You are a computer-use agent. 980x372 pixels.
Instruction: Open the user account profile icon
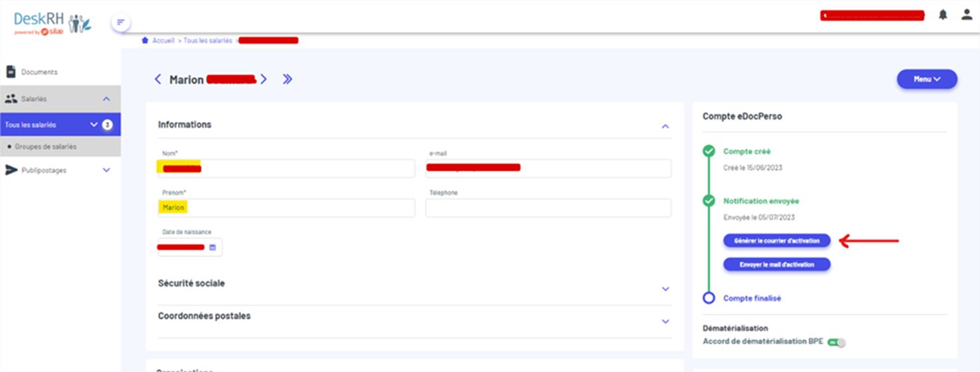[967, 15]
